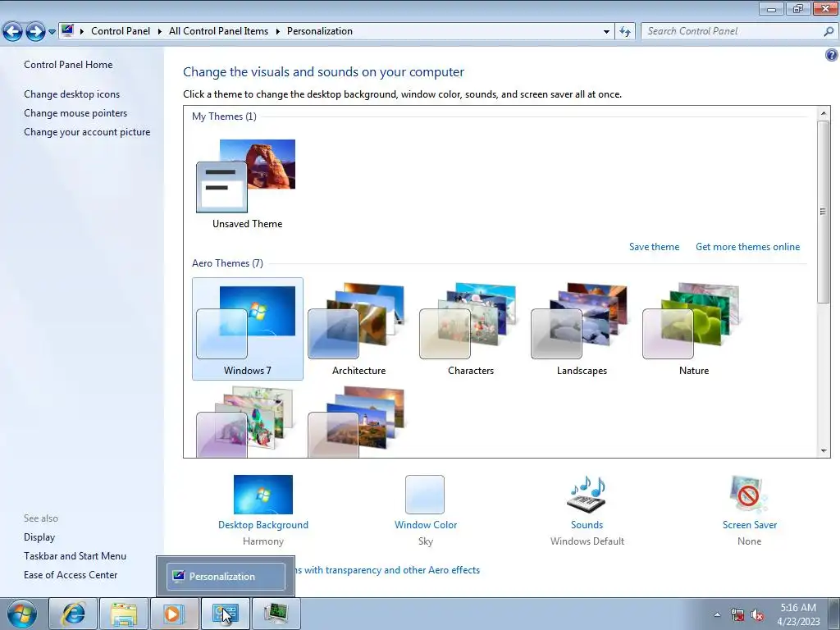
Task: Expand arrow after Control Panel breadcrumb
Action: (160, 32)
